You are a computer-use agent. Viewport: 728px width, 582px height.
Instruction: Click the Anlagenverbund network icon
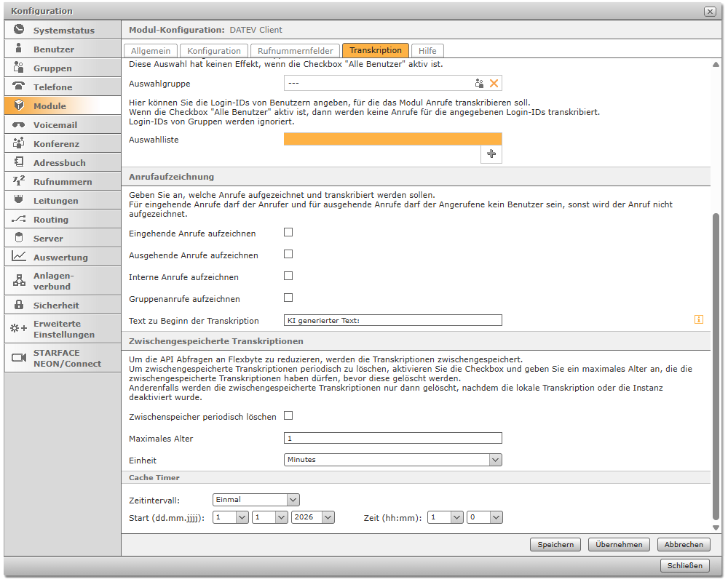(x=19, y=280)
